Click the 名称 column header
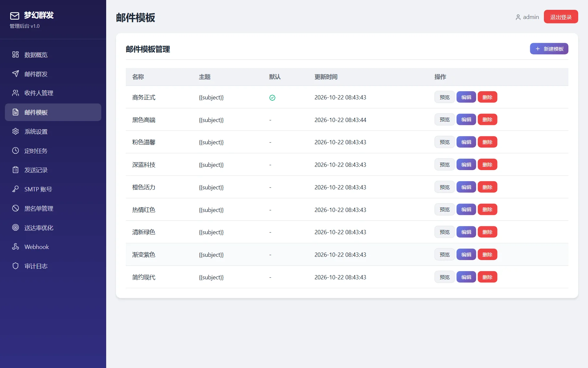 (x=138, y=77)
